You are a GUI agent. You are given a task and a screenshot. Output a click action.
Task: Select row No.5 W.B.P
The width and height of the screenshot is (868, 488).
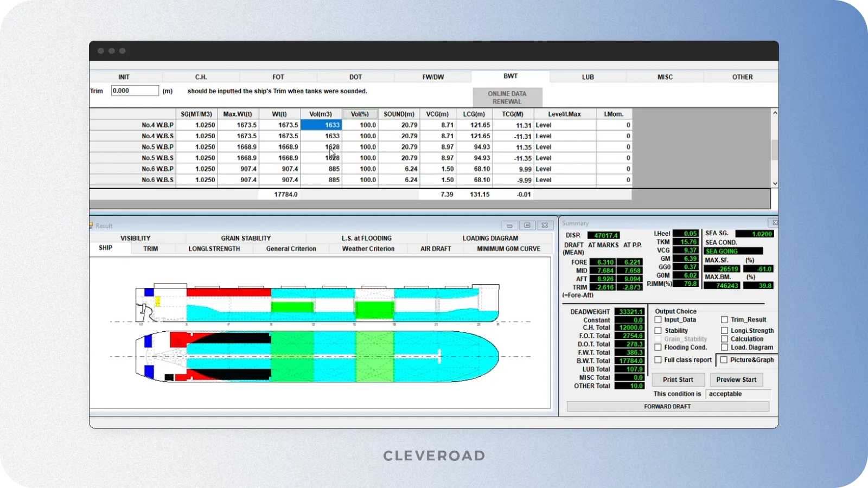coord(360,147)
